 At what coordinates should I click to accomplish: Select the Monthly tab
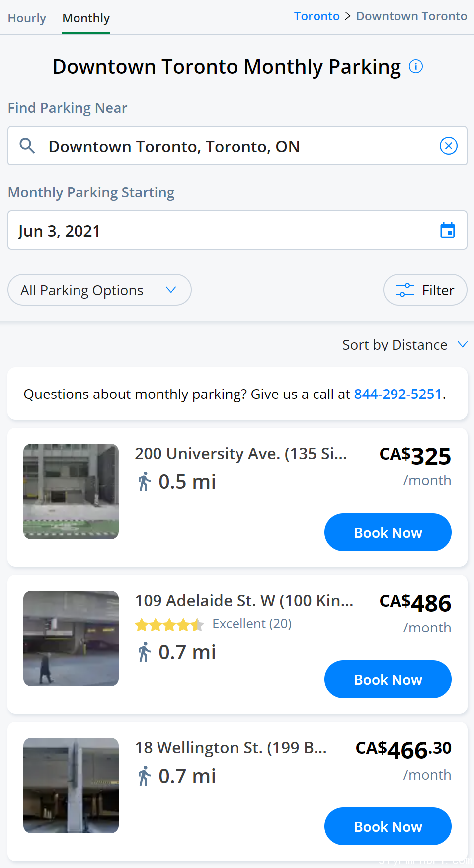point(86,18)
